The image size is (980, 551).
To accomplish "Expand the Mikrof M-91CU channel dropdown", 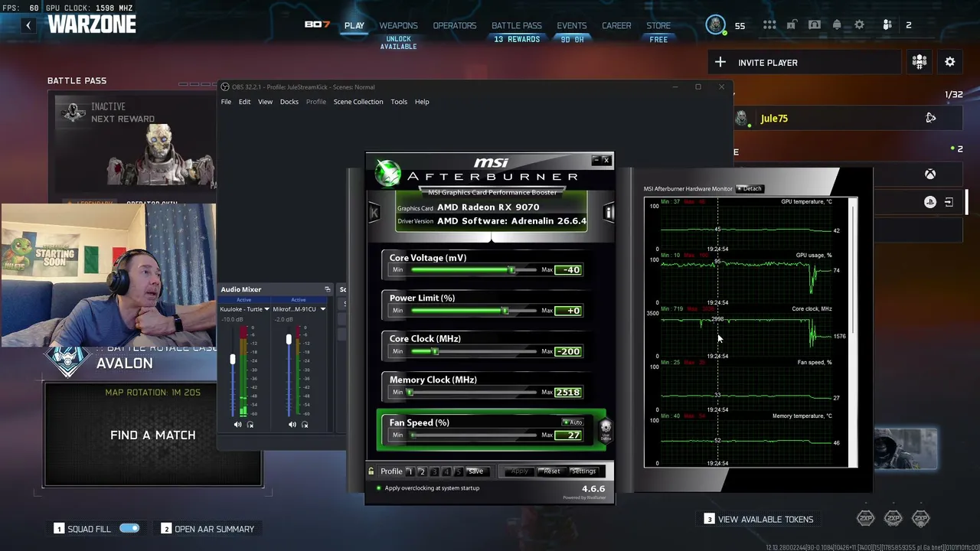I will click(x=323, y=309).
